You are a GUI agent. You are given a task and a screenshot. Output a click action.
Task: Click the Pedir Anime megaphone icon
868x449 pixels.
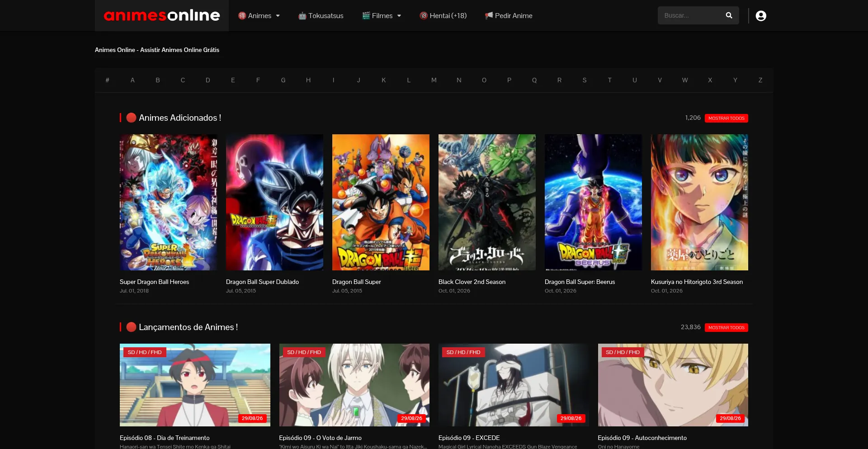tap(489, 15)
